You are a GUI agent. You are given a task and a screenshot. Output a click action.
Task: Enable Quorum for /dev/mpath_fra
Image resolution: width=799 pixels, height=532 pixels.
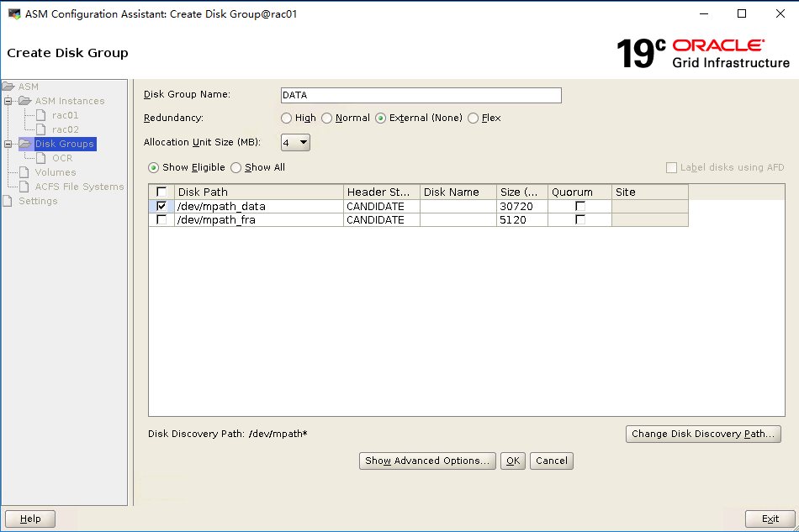click(579, 220)
